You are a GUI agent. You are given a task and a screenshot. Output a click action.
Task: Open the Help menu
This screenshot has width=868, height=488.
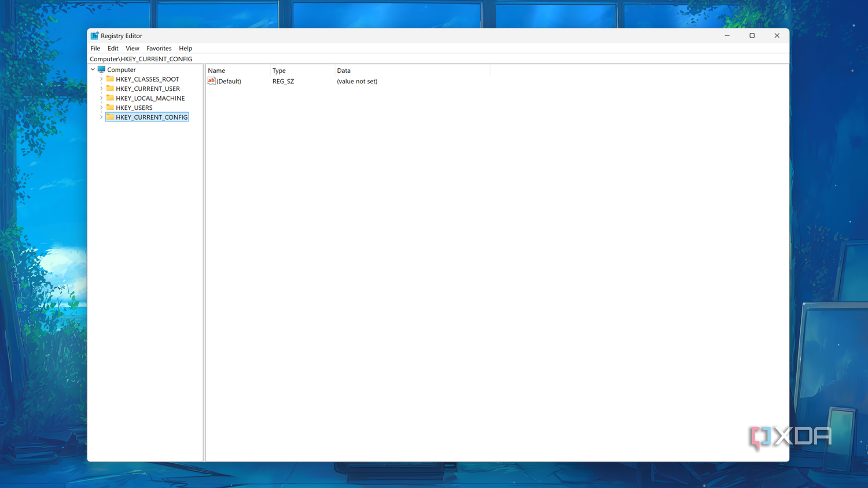coord(185,49)
